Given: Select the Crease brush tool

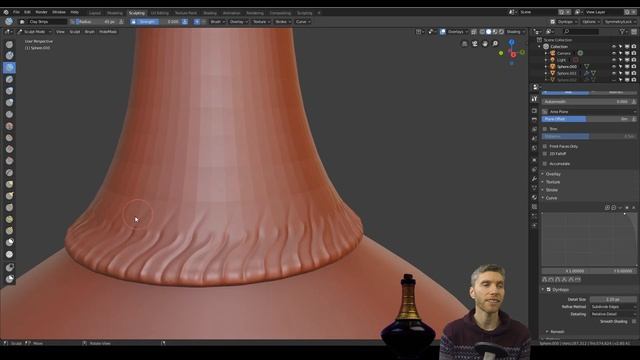Looking at the screenshot, I should pos(9,114).
